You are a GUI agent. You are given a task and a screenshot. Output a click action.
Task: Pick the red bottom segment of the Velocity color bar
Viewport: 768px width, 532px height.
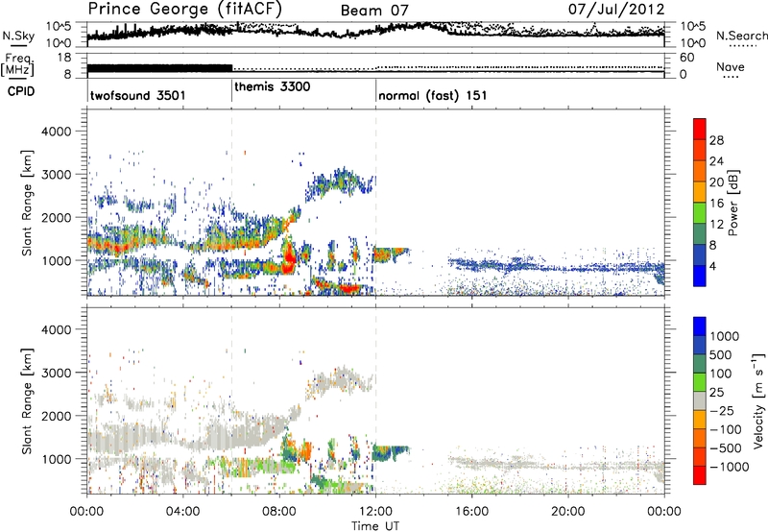click(700, 475)
